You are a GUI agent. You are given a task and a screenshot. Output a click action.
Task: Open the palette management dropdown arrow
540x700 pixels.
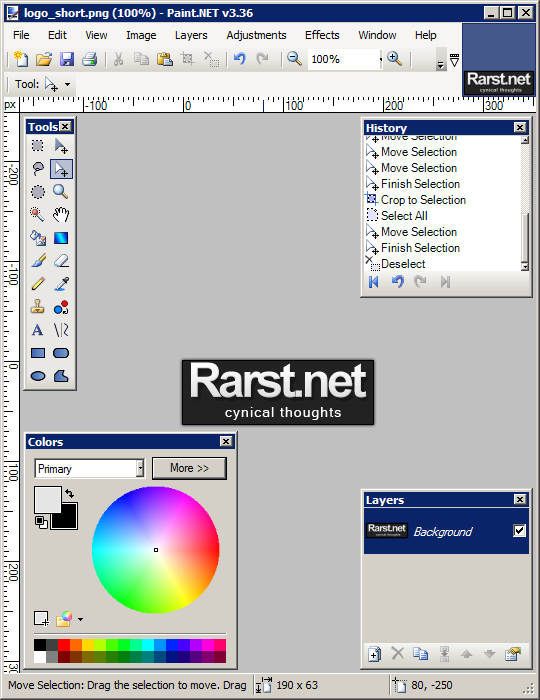click(80, 619)
